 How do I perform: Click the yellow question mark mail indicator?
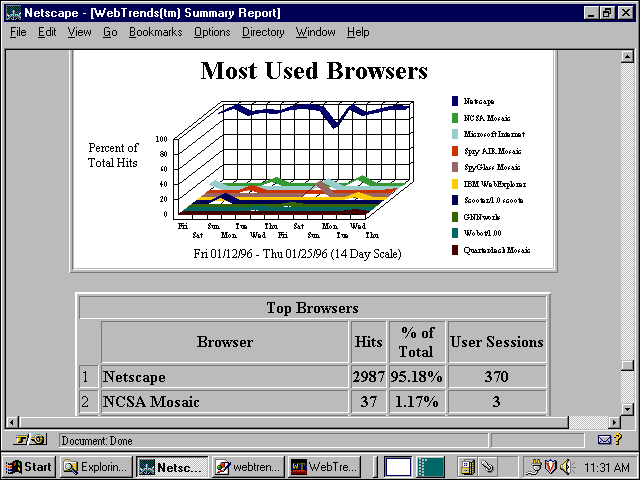(x=618, y=439)
